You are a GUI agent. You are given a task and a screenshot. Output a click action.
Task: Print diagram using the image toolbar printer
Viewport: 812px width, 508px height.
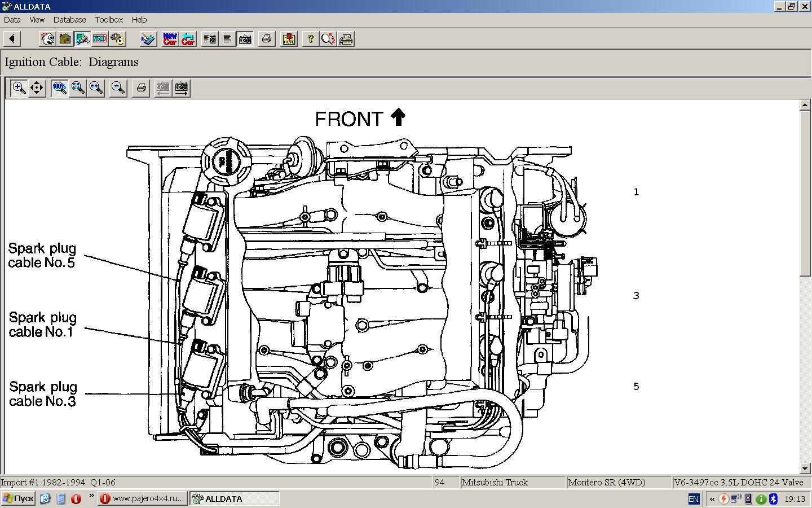click(x=141, y=88)
